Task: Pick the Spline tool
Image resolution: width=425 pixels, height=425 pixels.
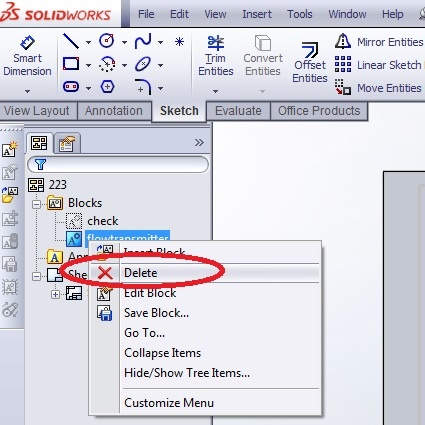Action: (143, 41)
